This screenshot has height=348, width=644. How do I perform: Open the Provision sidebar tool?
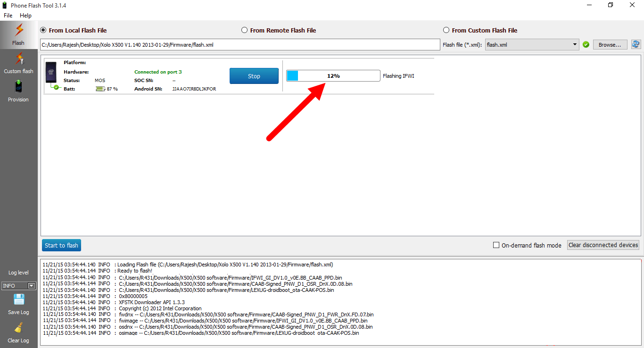(x=18, y=91)
